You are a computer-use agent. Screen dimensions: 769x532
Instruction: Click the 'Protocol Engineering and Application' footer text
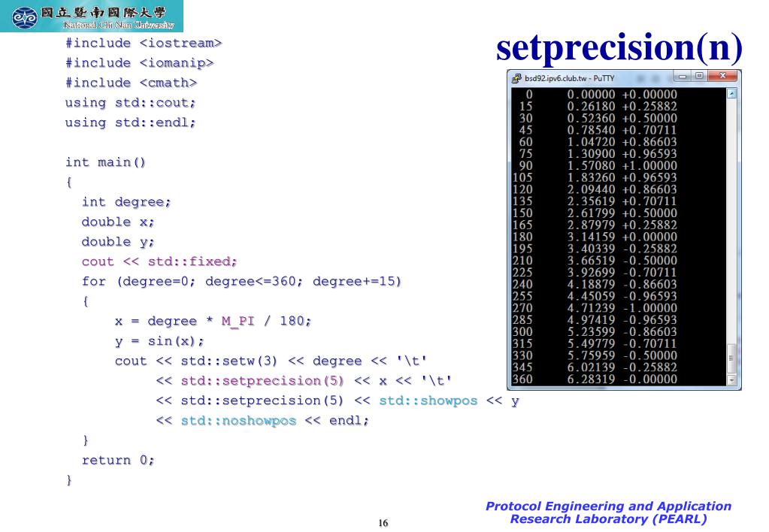coord(608,506)
